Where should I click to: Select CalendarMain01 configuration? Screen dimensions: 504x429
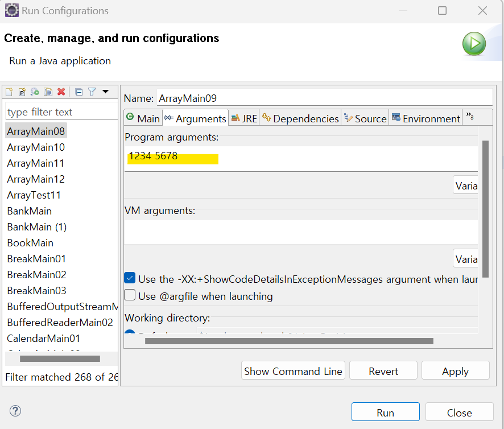[x=43, y=338]
